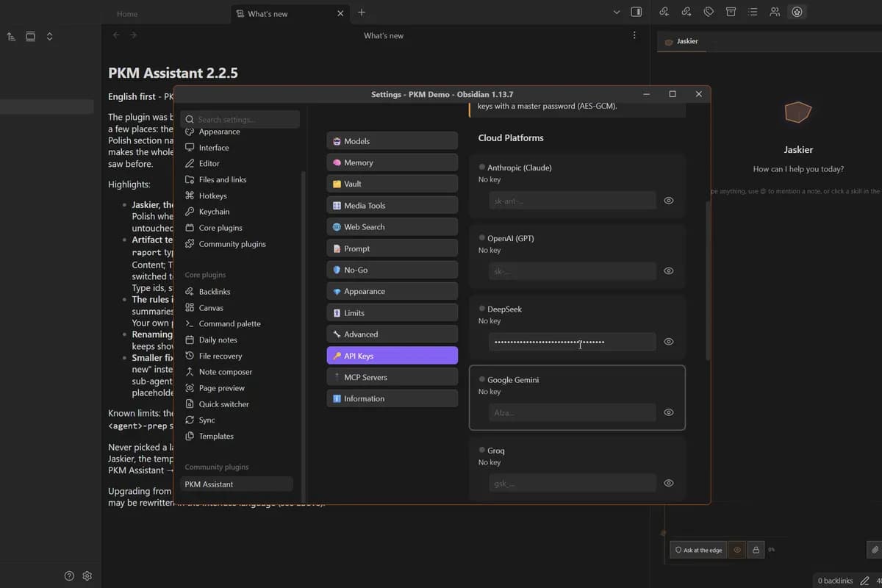Navigate back with the left arrow

point(116,35)
